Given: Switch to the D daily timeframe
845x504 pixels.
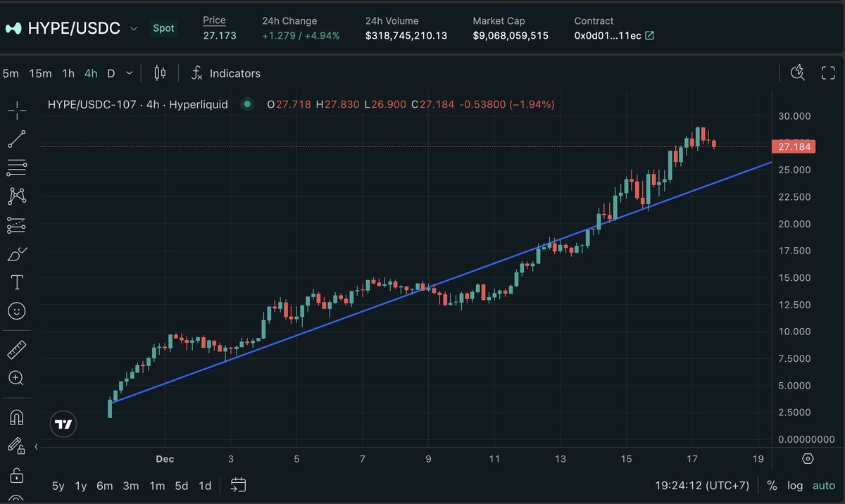Looking at the screenshot, I should [x=111, y=73].
